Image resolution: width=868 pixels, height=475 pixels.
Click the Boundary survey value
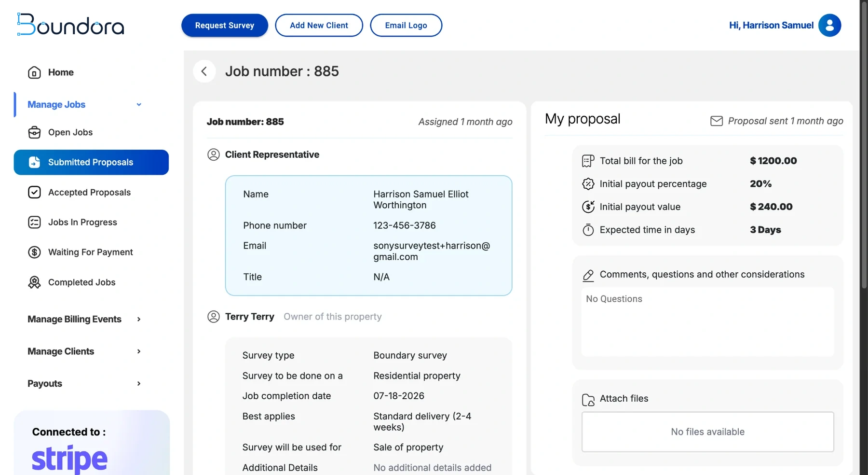(410, 355)
